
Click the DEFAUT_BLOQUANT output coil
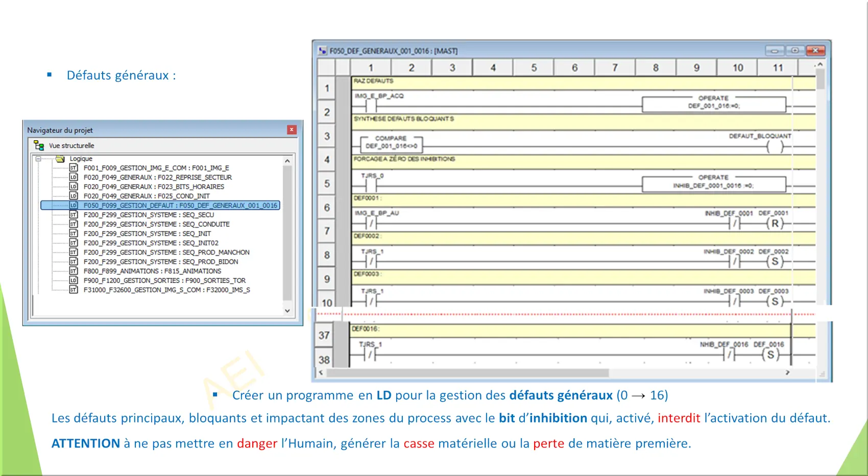coord(775,147)
